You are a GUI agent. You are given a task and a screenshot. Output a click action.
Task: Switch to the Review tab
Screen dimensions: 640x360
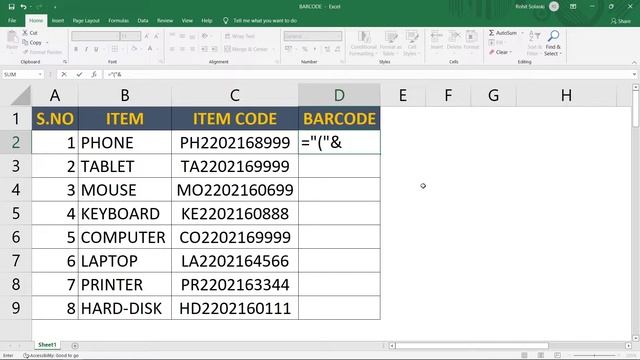point(165,20)
